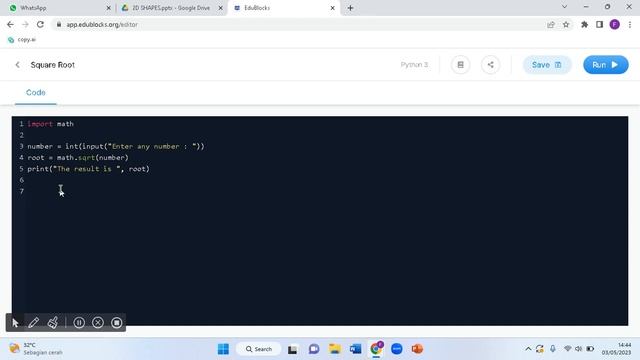Image resolution: width=640 pixels, height=360 pixels.
Task: Open the Chrome profile avatar
Action: [614, 24]
